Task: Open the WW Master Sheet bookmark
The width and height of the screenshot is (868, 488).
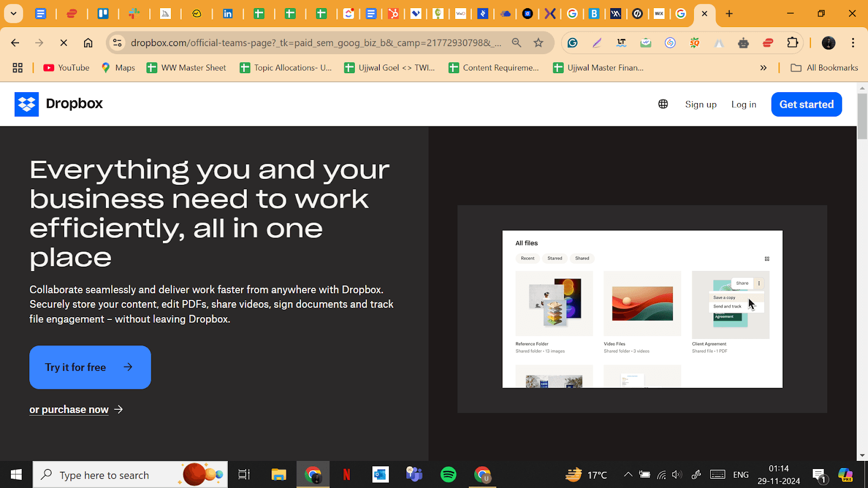Action: point(186,68)
